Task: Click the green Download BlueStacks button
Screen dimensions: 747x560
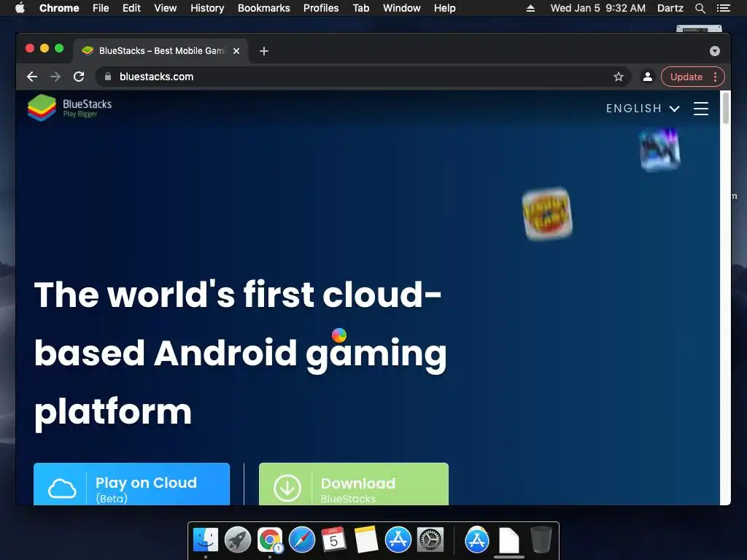Action: point(354,484)
